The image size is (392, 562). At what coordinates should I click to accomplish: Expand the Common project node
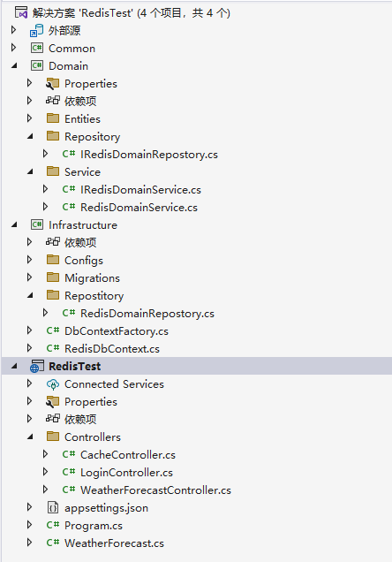point(13,48)
